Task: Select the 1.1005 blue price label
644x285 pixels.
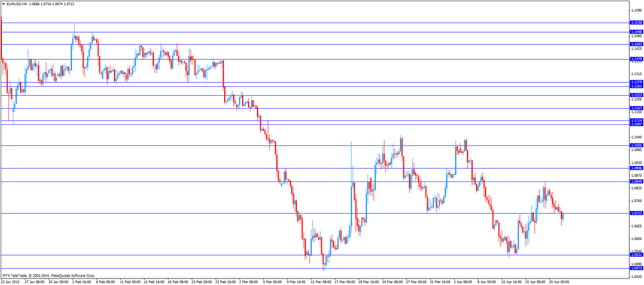Action: [x=636, y=145]
